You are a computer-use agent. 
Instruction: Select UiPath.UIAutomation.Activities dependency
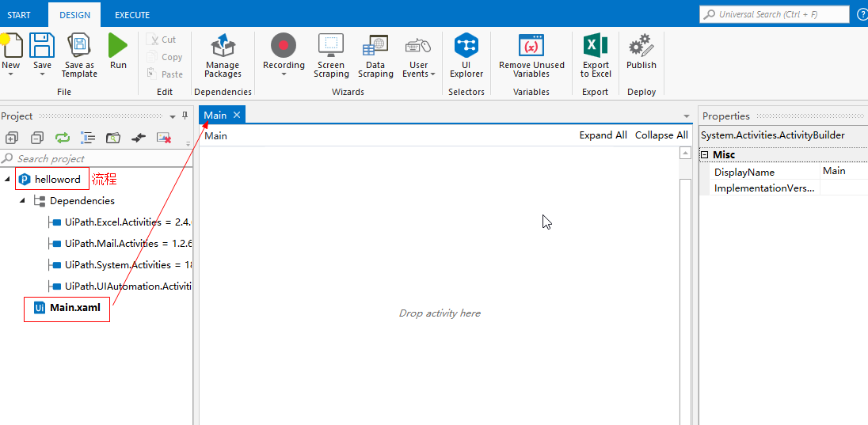tap(128, 286)
